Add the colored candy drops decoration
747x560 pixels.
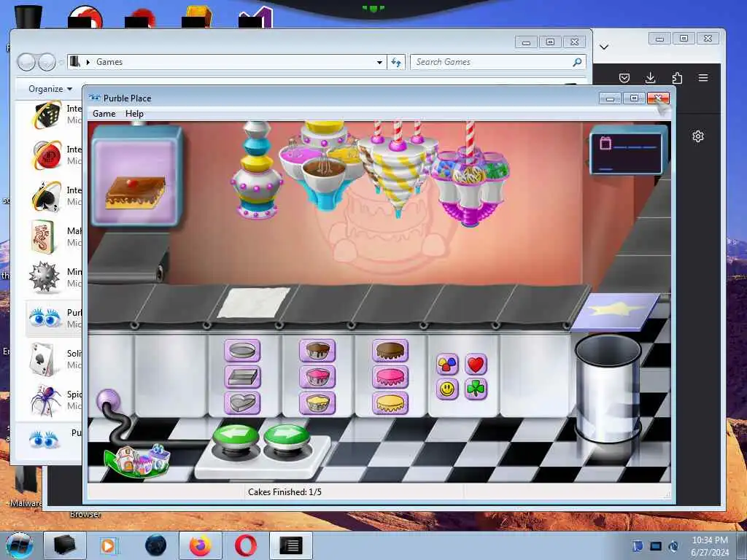point(447,365)
